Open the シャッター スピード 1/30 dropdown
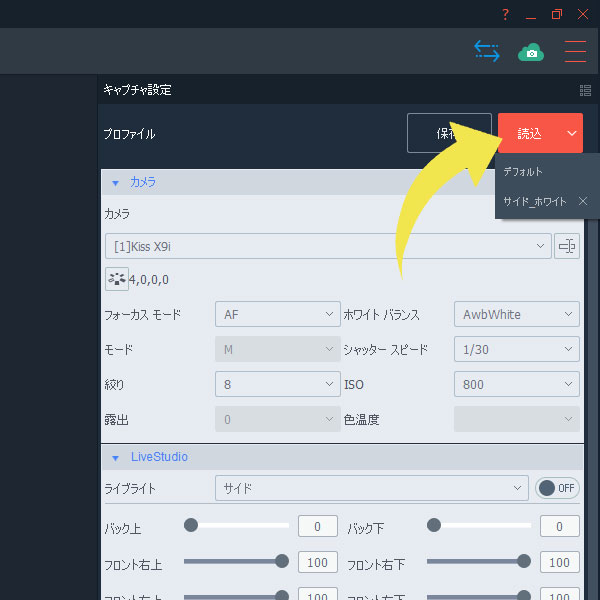This screenshot has height=600, width=600. (516, 349)
